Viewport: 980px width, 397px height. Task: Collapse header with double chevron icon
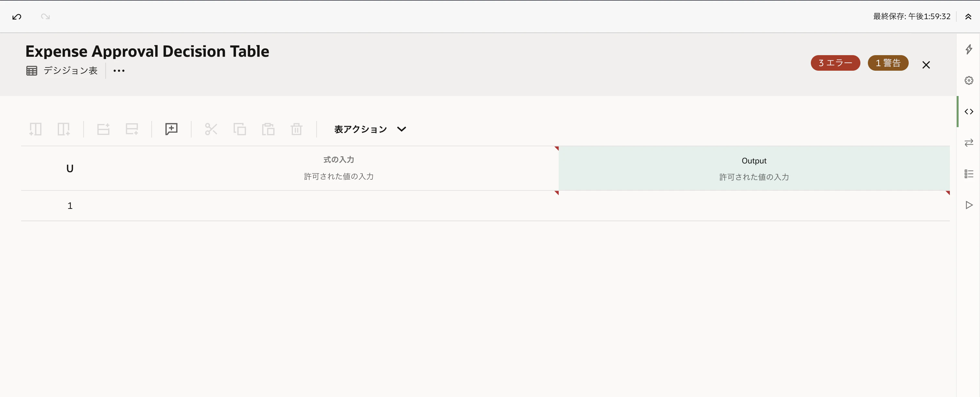[968, 16]
